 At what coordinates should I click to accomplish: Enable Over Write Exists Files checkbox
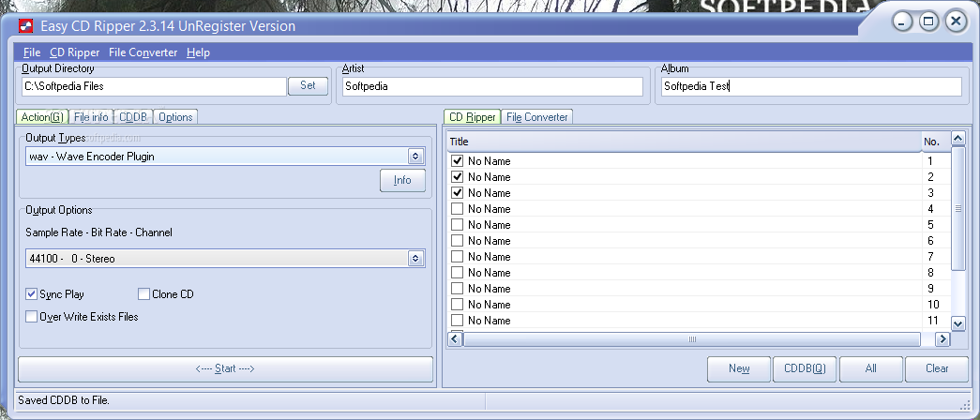(31, 316)
